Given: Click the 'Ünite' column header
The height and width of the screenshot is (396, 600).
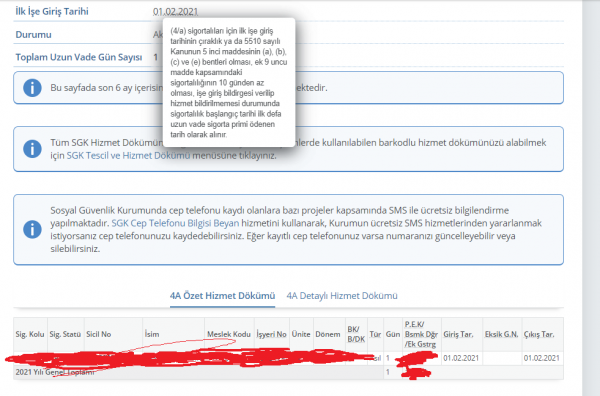Looking at the screenshot, I should 301,334.
